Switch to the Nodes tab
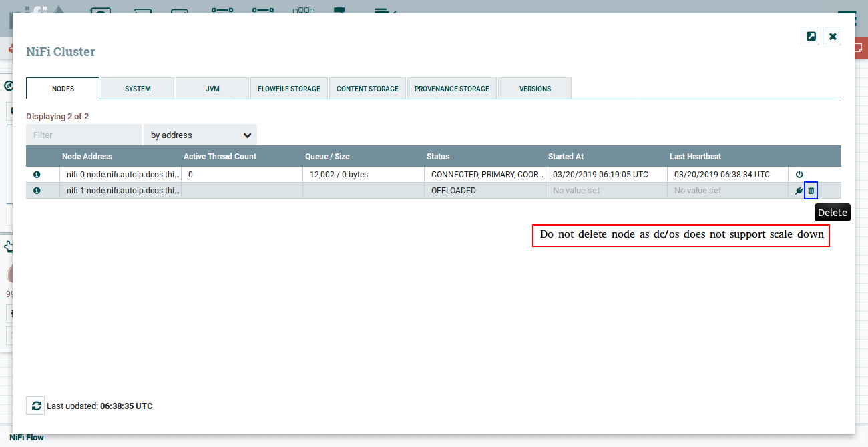Screen dimensions: 868x447 (x=63, y=89)
